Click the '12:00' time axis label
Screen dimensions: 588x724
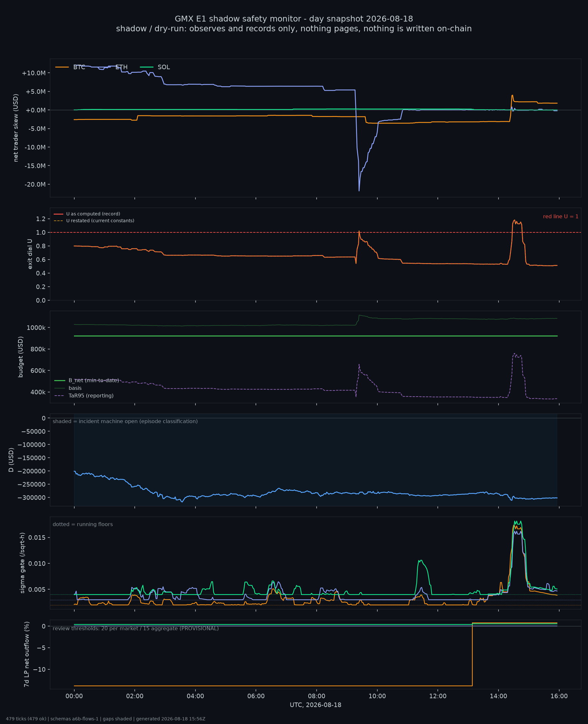click(438, 697)
